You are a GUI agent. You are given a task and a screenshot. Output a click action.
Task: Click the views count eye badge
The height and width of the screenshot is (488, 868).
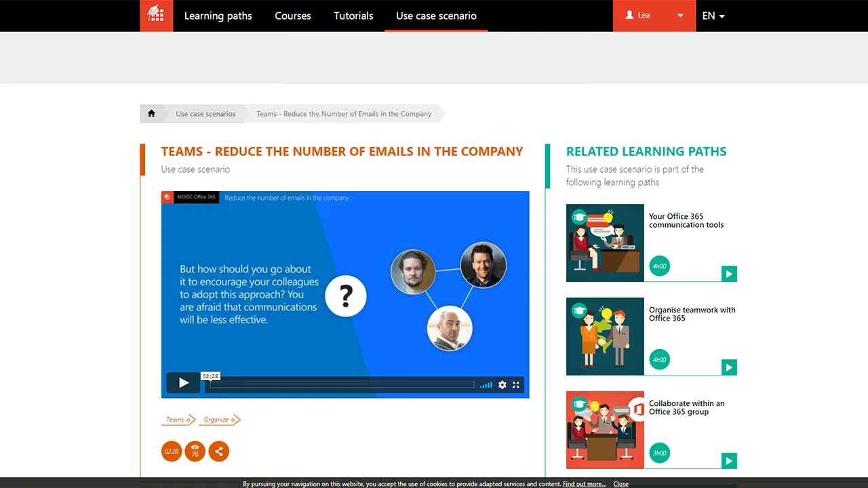point(195,451)
